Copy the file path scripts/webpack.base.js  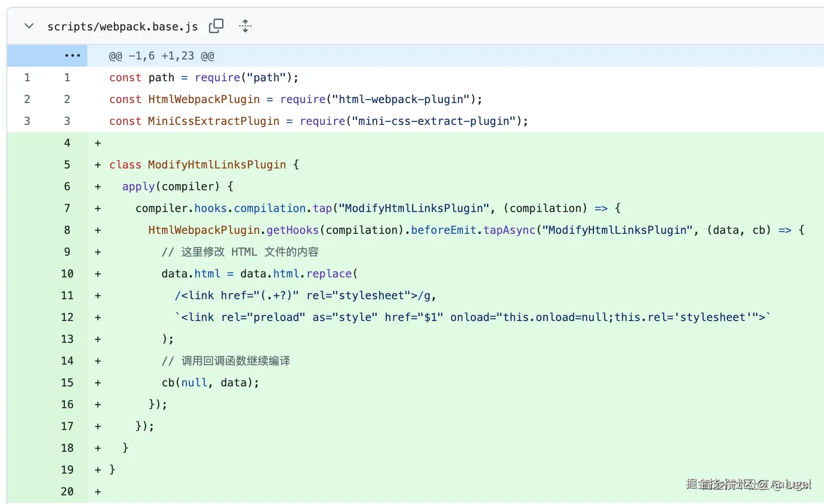click(216, 26)
